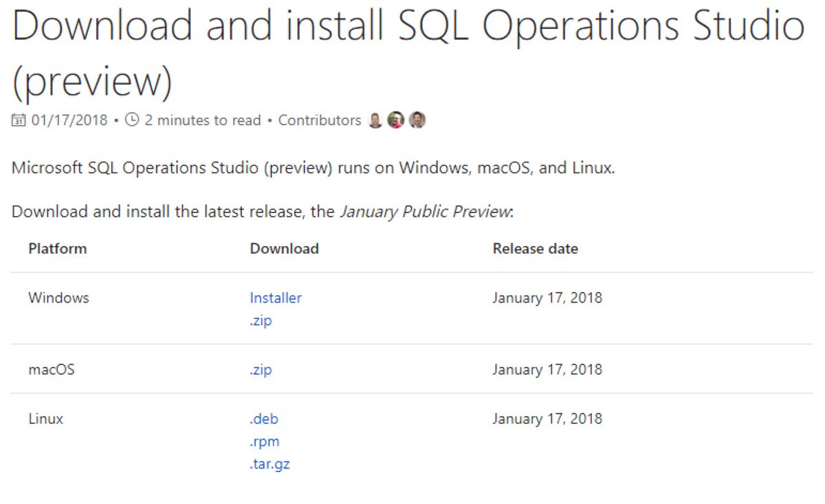Download the Windows Installer
Screen dimensions: 825x504
pyautogui.click(x=276, y=298)
